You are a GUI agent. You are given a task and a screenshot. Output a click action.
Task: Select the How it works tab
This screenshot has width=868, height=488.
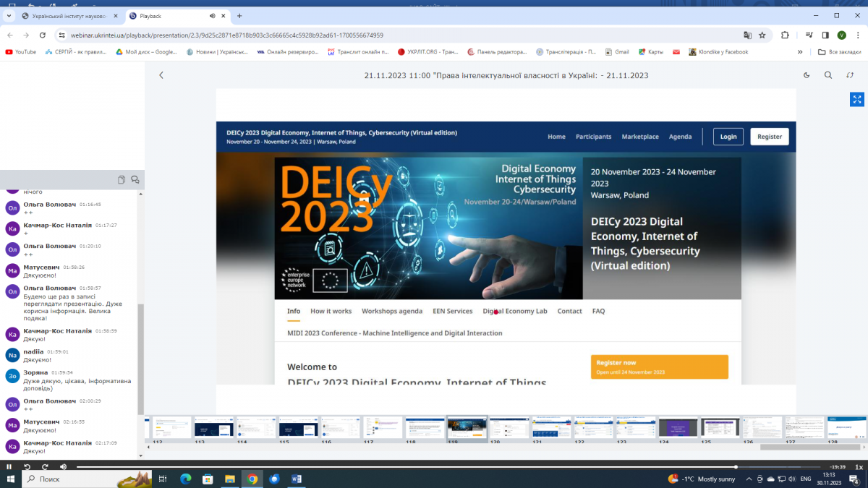[331, 312]
